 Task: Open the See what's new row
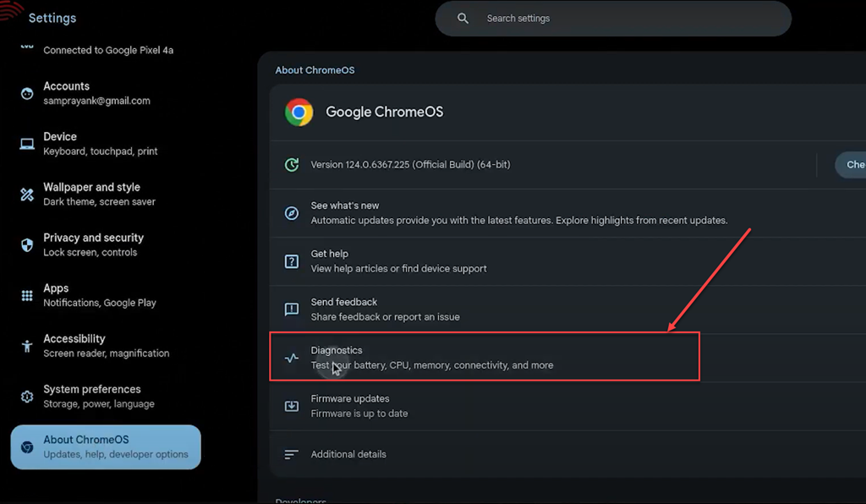pyautogui.click(x=567, y=213)
